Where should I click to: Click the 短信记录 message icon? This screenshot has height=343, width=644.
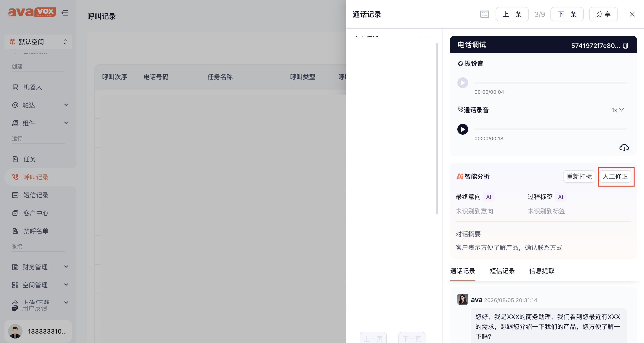(15, 195)
